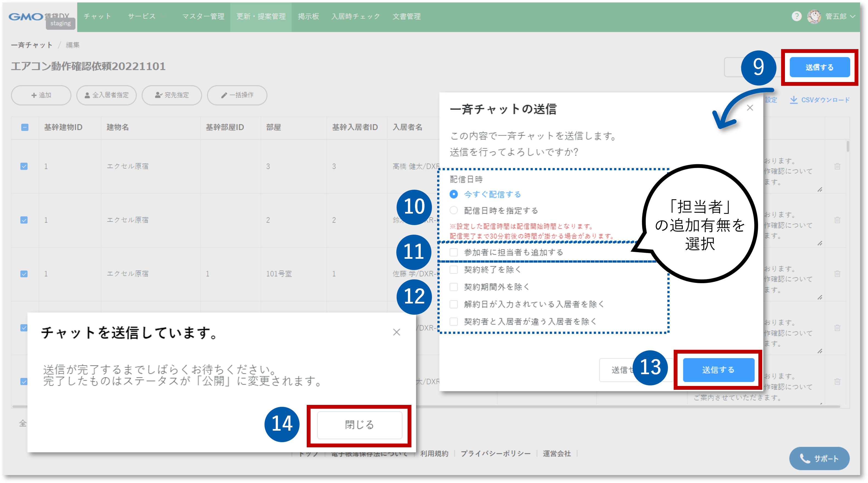Viewport: 868px width, 483px height.
Task: Check the 契約終了を除く option
Action: coord(453,270)
